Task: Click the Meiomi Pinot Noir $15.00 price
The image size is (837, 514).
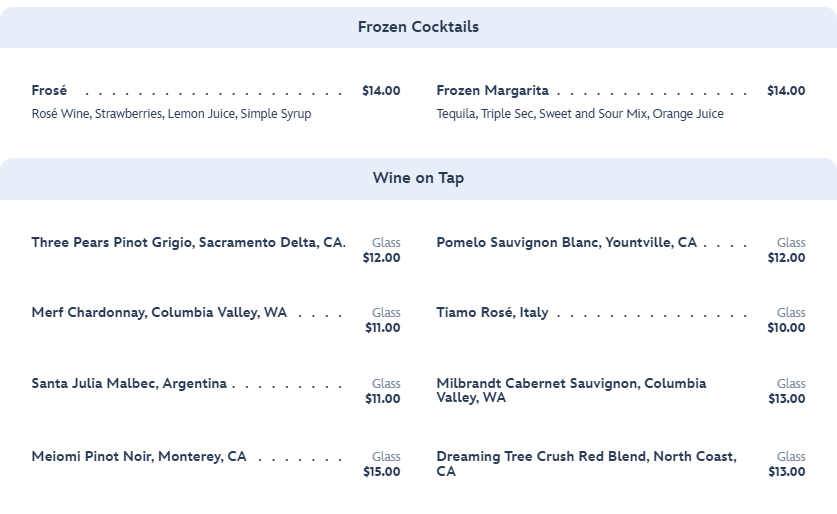Action: [x=381, y=472]
